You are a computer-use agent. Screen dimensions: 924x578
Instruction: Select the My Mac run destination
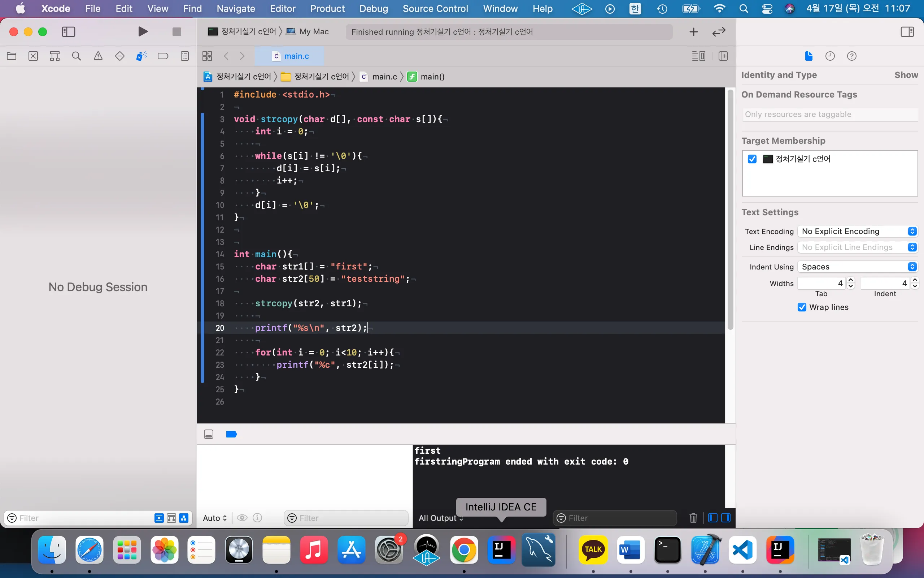pos(308,31)
